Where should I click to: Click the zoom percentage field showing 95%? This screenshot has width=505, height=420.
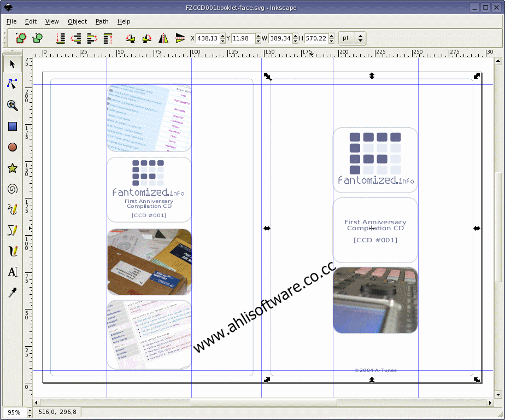coord(14,412)
